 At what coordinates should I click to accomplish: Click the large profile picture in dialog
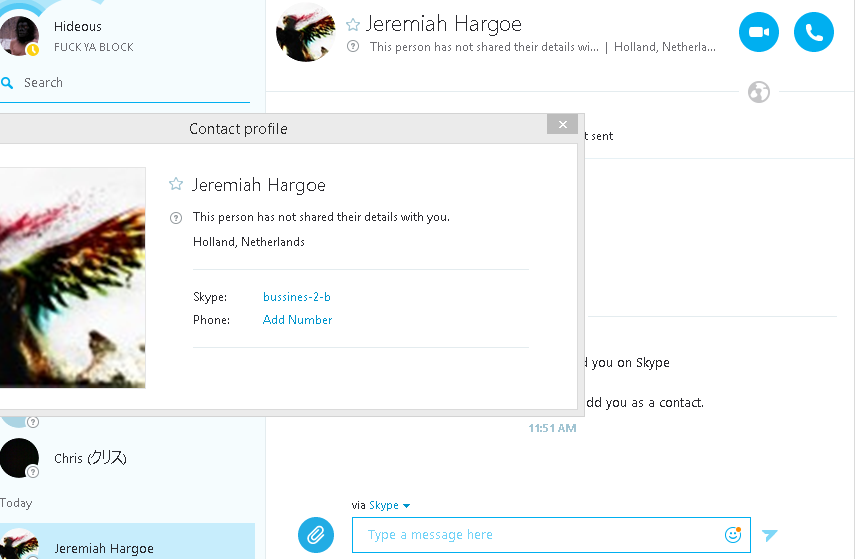point(72,277)
